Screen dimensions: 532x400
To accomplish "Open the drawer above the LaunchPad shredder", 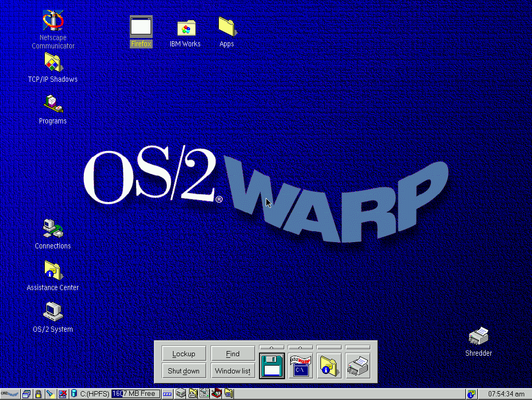I will coord(357,348).
